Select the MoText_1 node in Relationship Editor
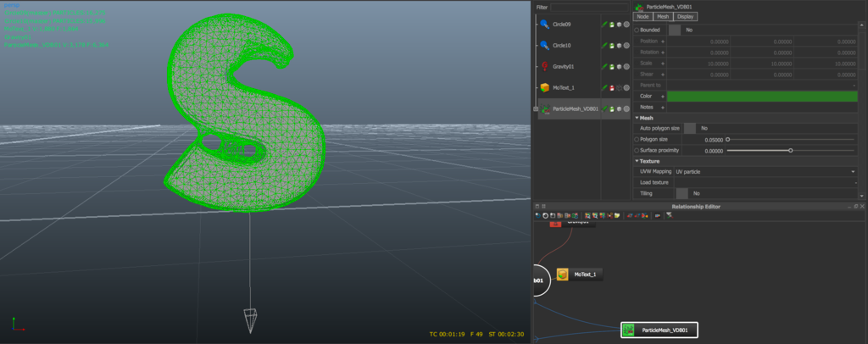This screenshot has width=868, height=344. (579, 275)
